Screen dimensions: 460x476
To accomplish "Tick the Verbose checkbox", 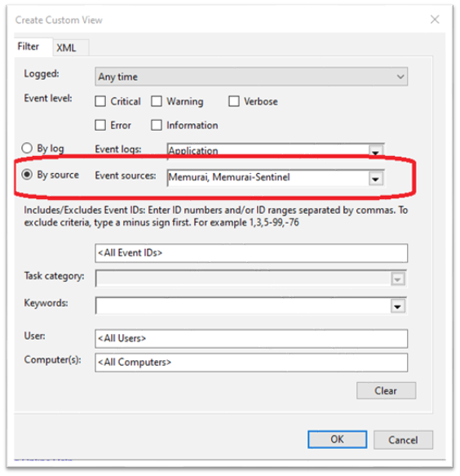I will click(x=234, y=101).
